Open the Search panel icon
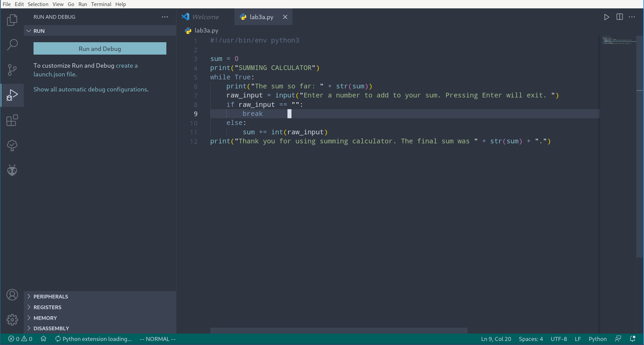The width and height of the screenshot is (644, 345). point(12,45)
